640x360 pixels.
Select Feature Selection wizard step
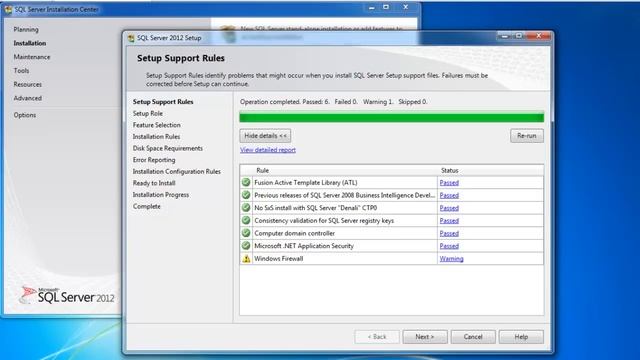pyautogui.click(x=157, y=125)
